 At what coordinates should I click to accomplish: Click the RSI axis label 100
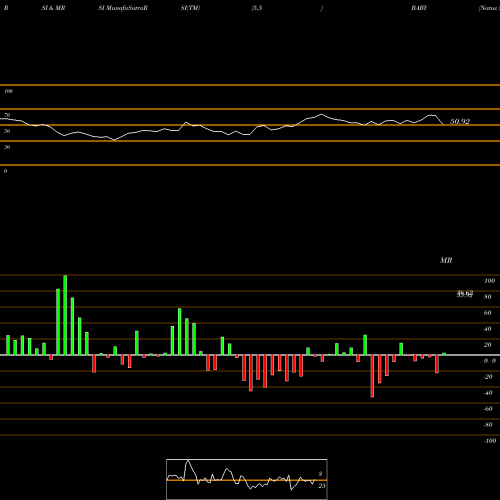coord(9,91)
